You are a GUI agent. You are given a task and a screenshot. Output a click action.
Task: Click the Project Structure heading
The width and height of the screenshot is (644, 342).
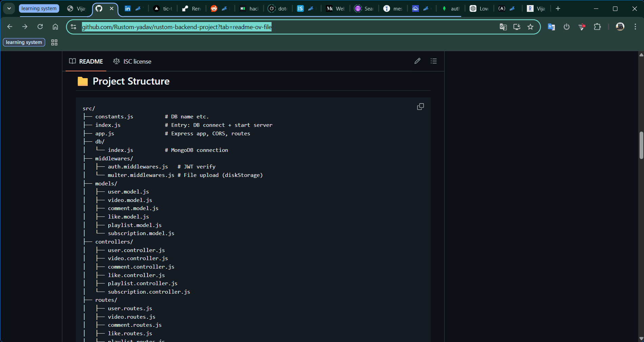(x=131, y=81)
